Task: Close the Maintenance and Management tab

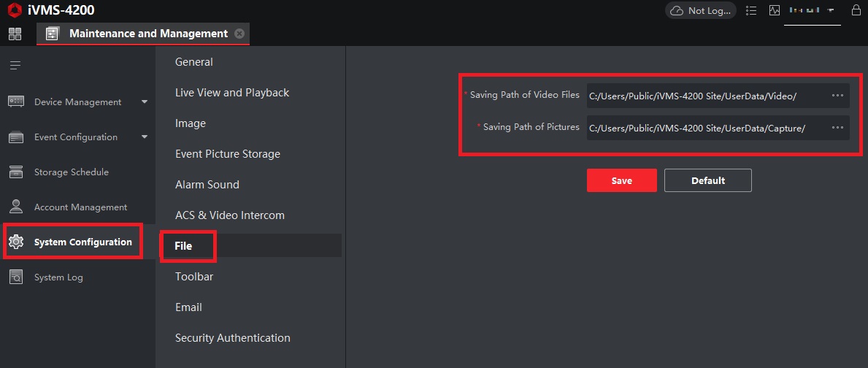Action: point(239,34)
